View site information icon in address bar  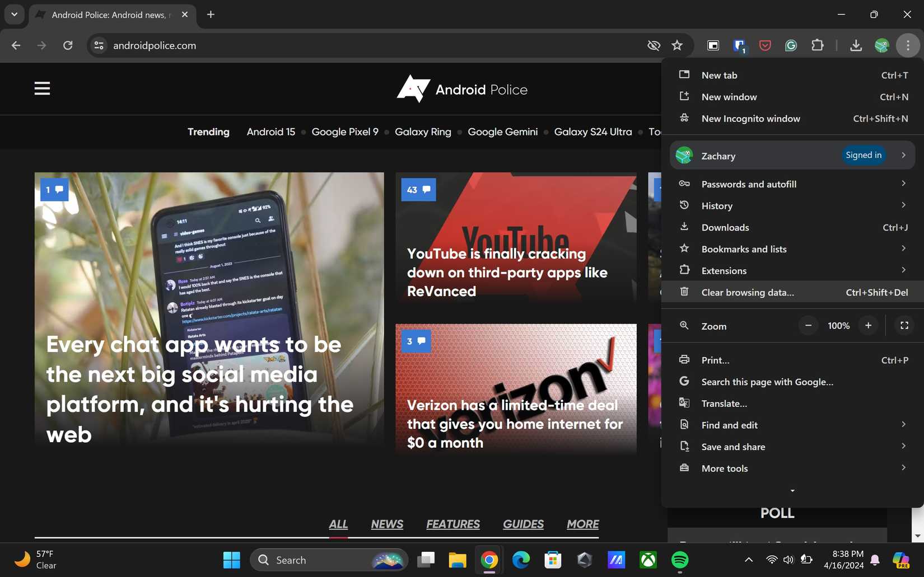[99, 45]
